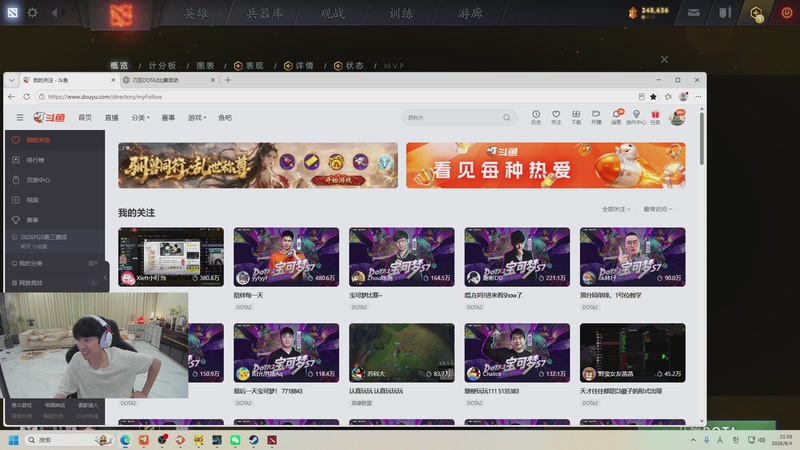Viewport: 800px width, 450px height.
Task: Select 计分板 scoreboard tab in Dota 2
Action: (162, 66)
